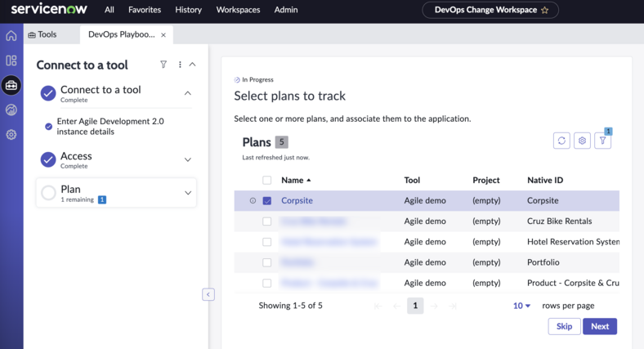The width and height of the screenshot is (644, 349).
Task: Open the list/dashboard sidebar icon
Action: click(11, 60)
